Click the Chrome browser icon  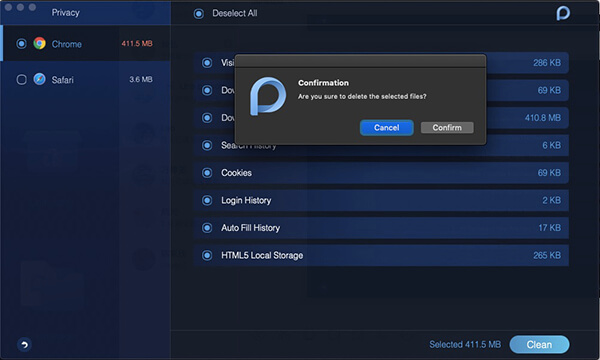(x=39, y=43)
